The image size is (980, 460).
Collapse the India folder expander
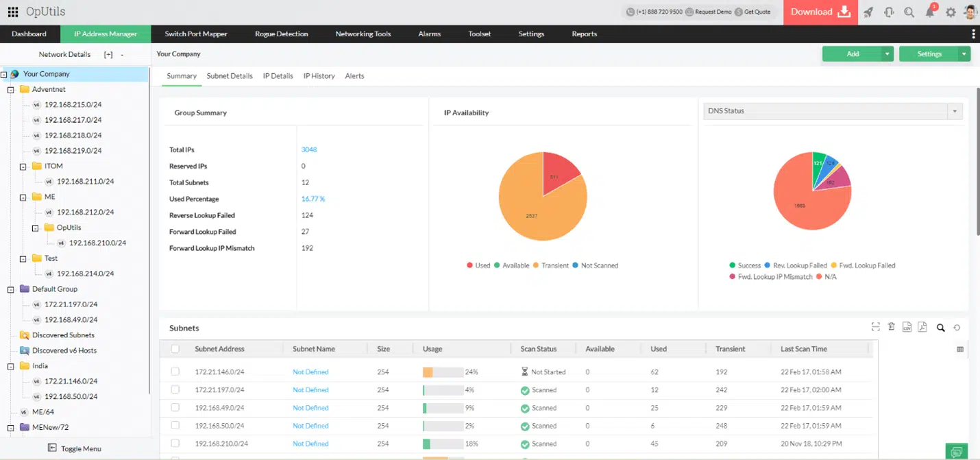11,366
